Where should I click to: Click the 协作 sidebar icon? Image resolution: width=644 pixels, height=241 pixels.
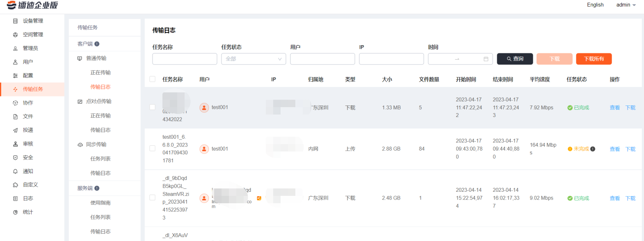[x=15, y=103]
